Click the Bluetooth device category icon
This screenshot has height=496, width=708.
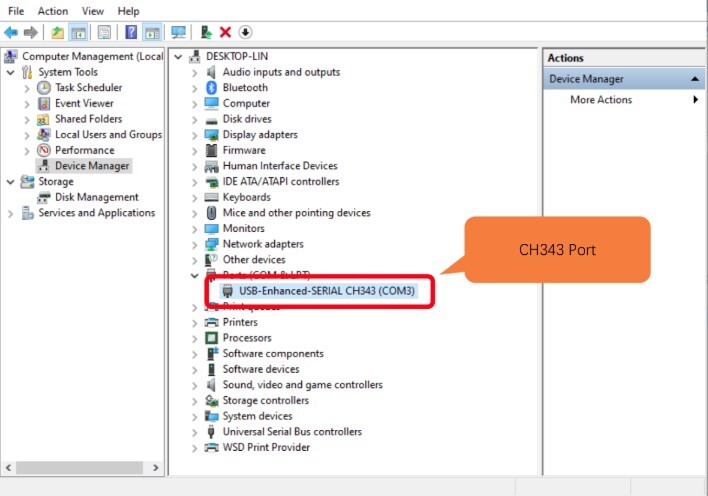coord(211,88)
